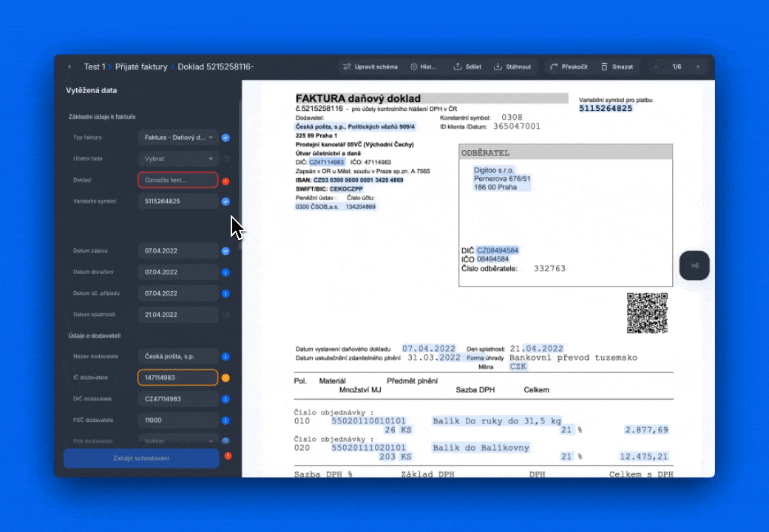Select amount 2.877,69 on invoice
The width and height of the screenshot is (769, 532).
(646, 429)
